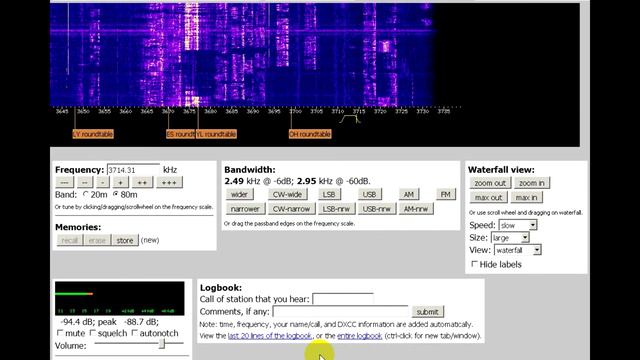Toggle the Hide labels checkbox
Viewport: 640px width, 360px height.
click(x=474, y=264)
